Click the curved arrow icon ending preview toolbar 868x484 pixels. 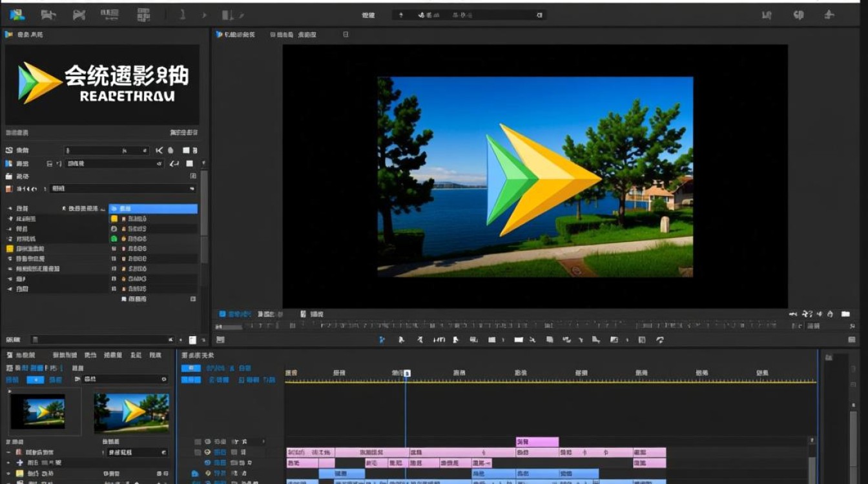tap(660, 339)
